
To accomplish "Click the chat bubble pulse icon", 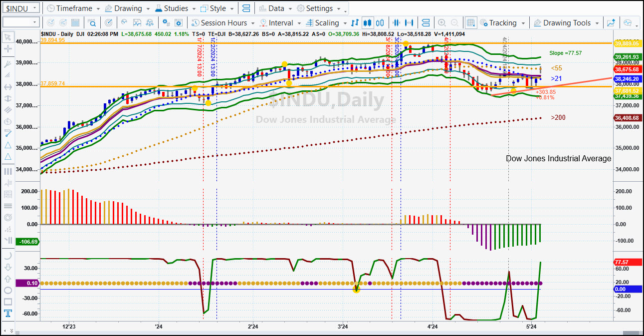I will 627,23.
